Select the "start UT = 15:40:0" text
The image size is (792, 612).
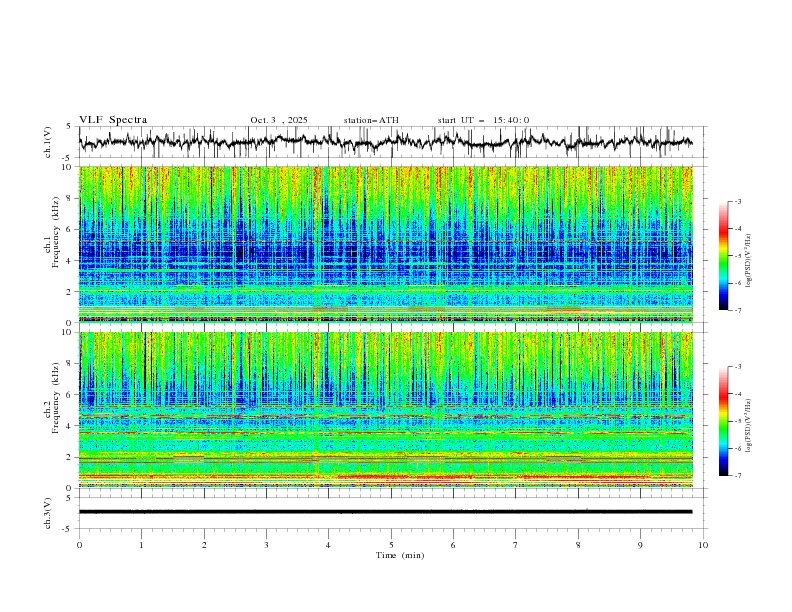point(483,120)
